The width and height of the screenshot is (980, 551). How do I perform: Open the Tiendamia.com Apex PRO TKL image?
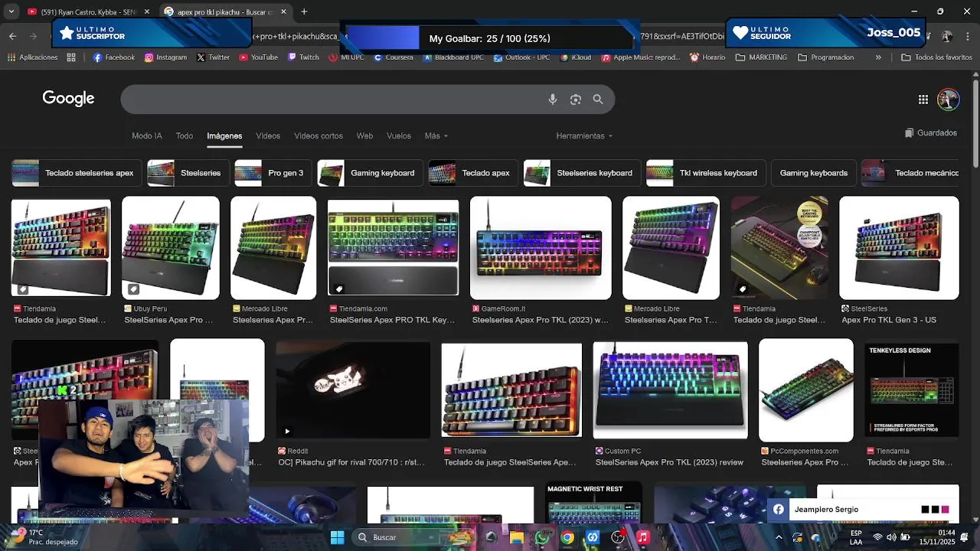click(393, 248)
